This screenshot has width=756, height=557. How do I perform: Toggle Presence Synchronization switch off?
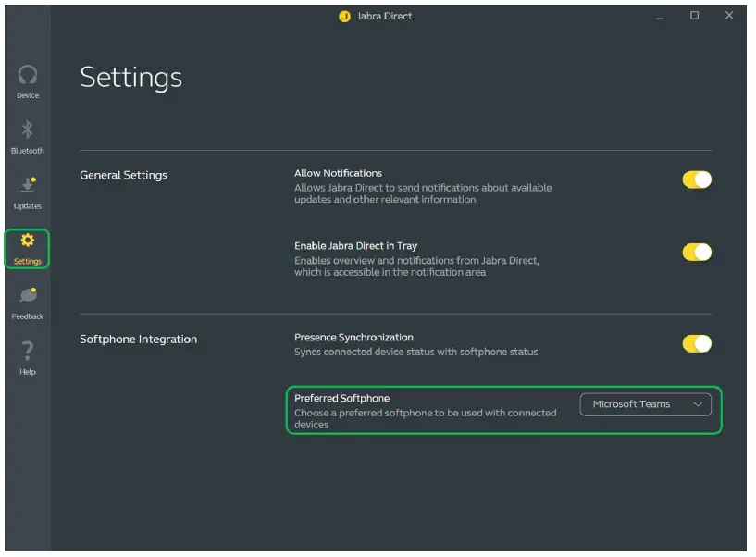(697, 343)
